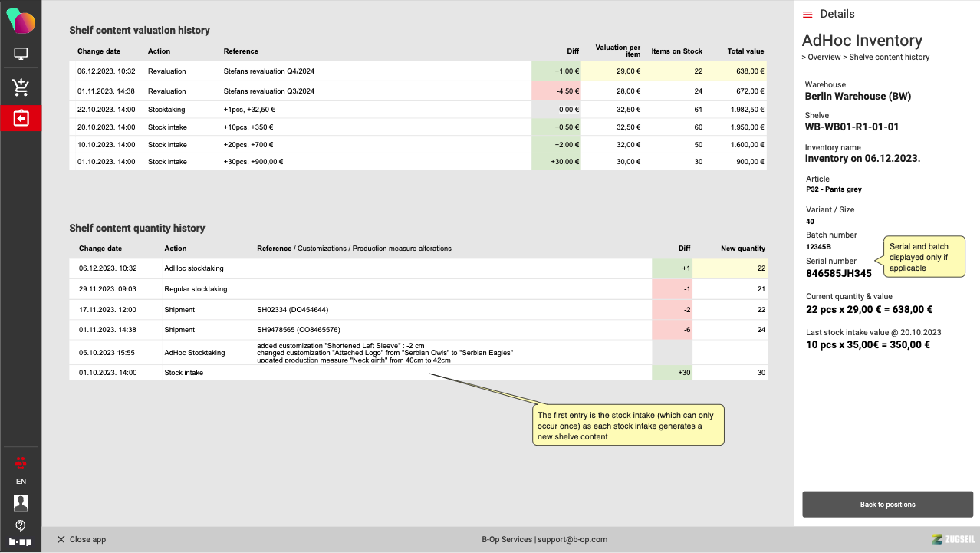Click the red people switch icon
Screen dimensions: 980x553
coord(21,462)
